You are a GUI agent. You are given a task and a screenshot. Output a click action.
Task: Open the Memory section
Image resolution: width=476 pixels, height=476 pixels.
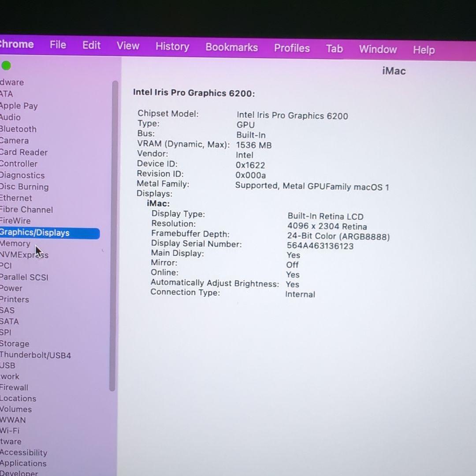(15, 243)
